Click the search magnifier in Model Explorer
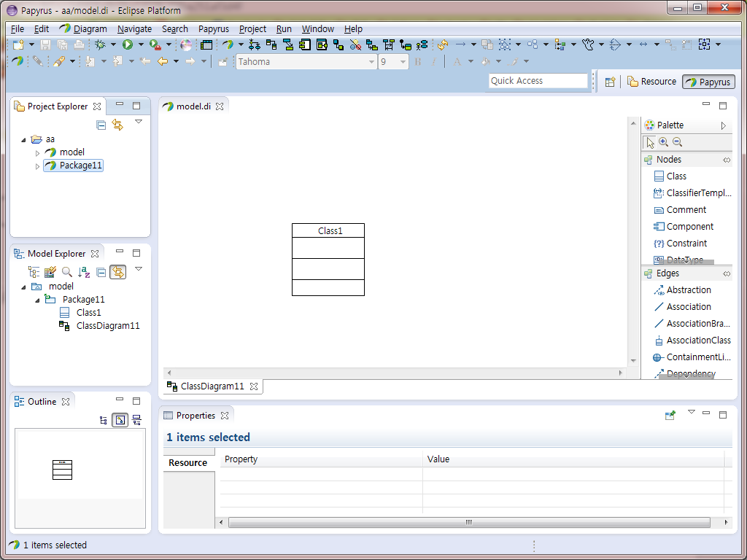 (x=67, y=272)
